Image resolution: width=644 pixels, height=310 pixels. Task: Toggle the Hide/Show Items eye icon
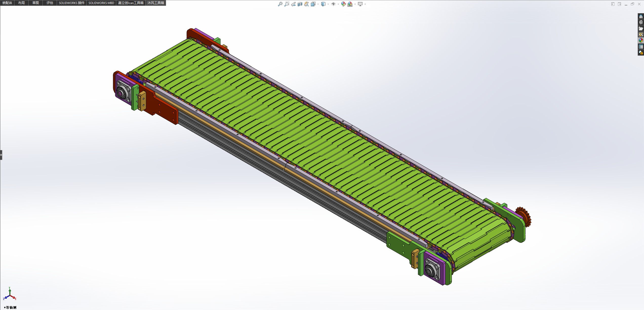tap(333, 4)
